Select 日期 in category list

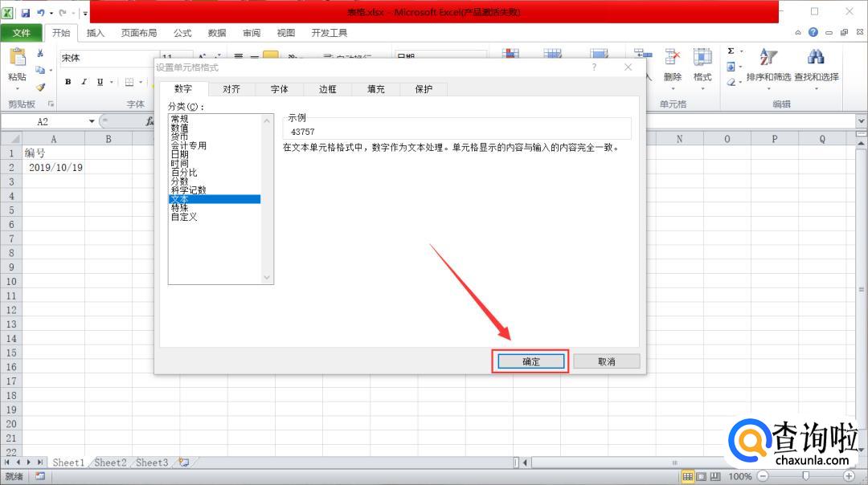point(215,154)
